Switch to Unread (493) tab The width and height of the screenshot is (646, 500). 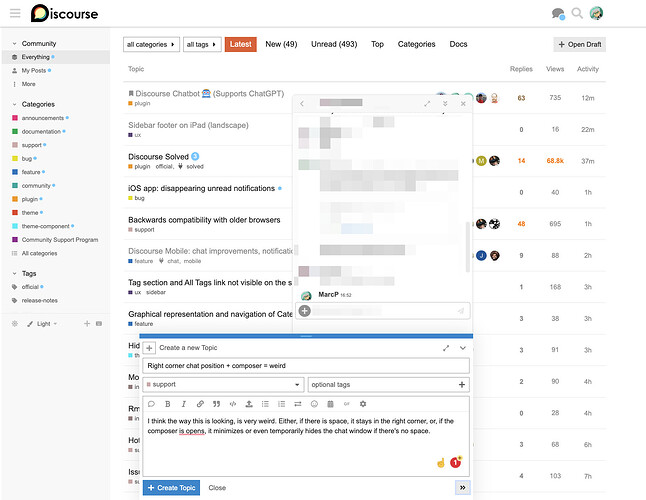coord(334,44)
